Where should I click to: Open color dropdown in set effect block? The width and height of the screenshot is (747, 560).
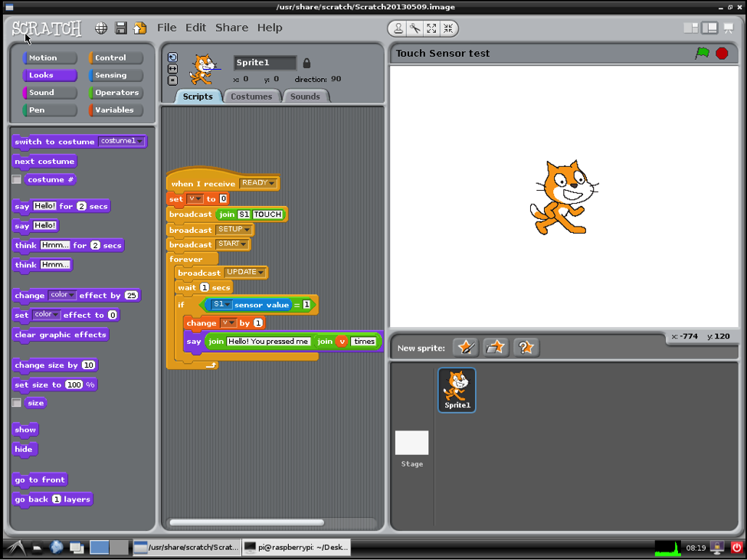pos(47,315)
